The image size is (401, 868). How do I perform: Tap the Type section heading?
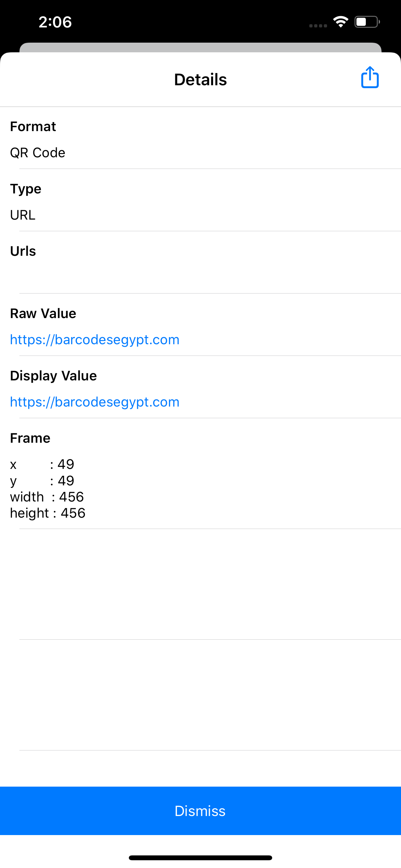pyautogui.click(x=26, y=189)
